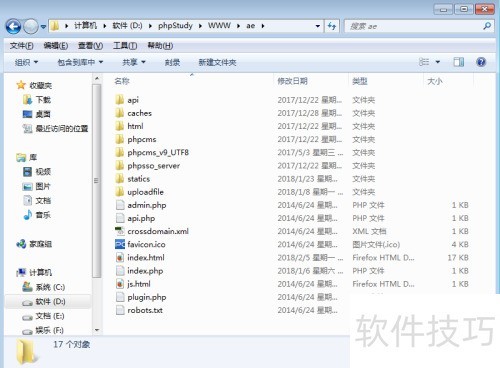Click the forward navigation arrow button
Image resolution: width=500 pixels, height=368 pixels.
[31, 26]
